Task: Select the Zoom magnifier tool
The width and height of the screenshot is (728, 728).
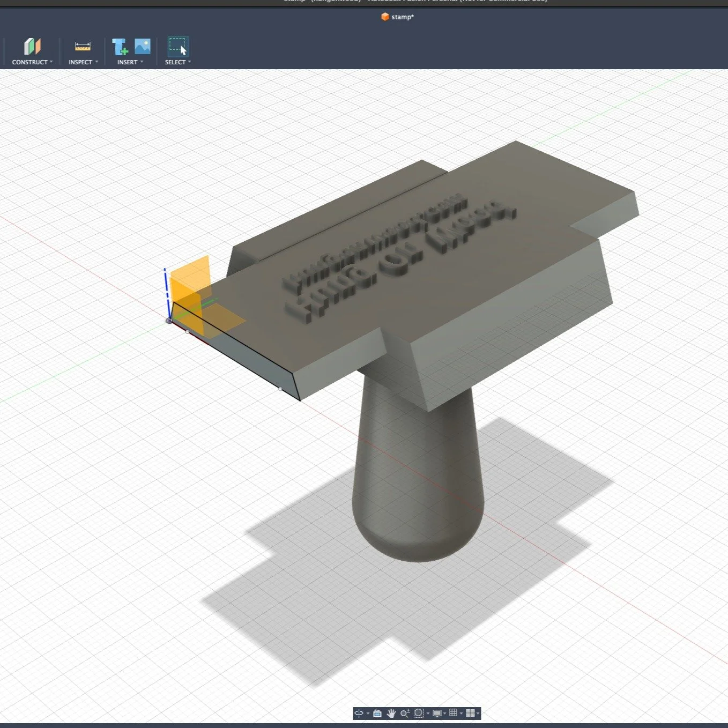Action: click(x=405, y=713)
